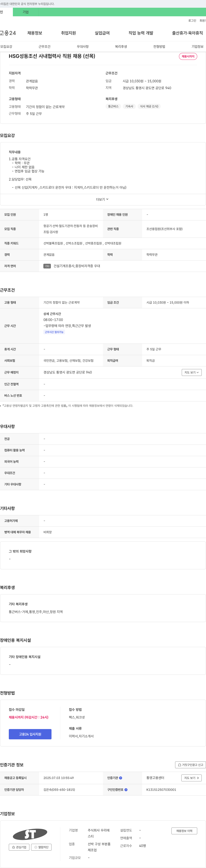Switch to the 기업 top tab
Viewport: 206px width, 868px height.
pyautogui.click(x=26, y=12)
